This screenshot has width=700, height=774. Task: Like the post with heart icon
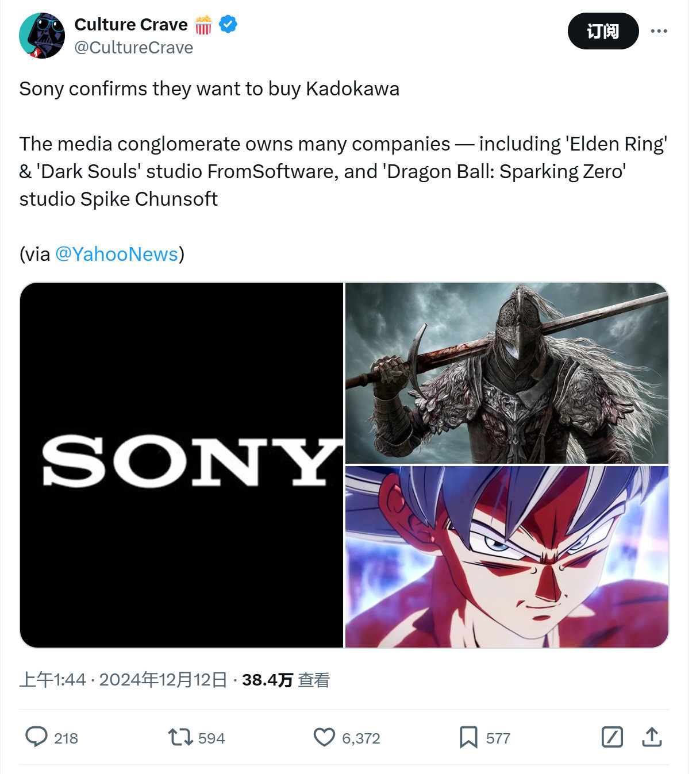[324, 737]
